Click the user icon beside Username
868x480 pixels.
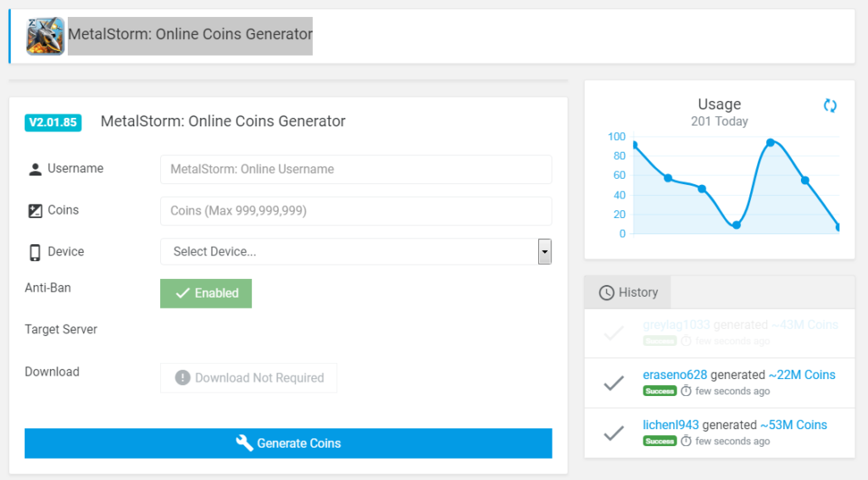pos(35,169)
